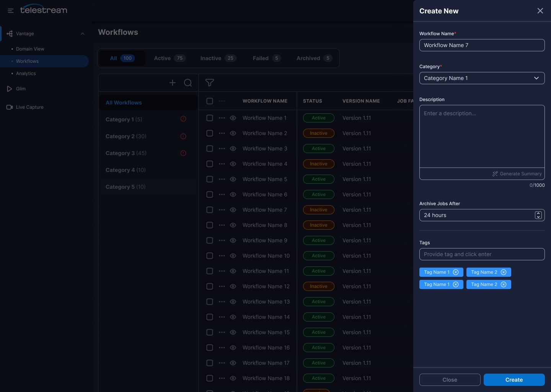Screen dimensions: 551x392
Task: Open Analytics in sidebar
Action: point(26,73)
